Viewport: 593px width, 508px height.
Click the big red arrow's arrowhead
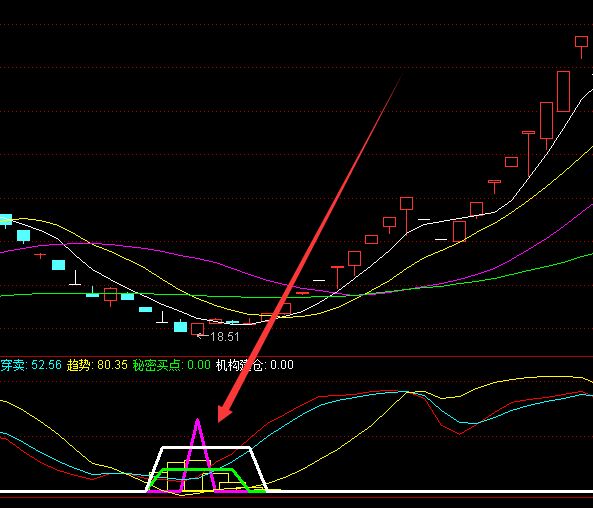click(x=224, y=413)
